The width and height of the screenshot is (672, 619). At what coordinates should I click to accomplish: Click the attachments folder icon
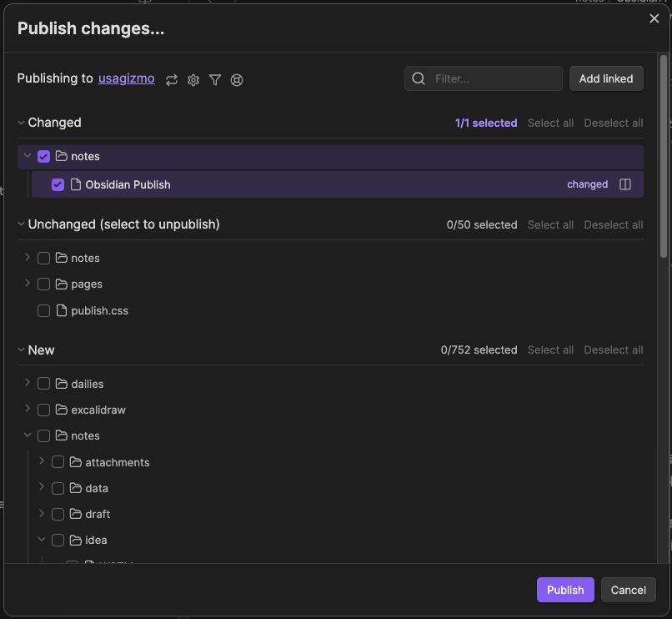75,462
